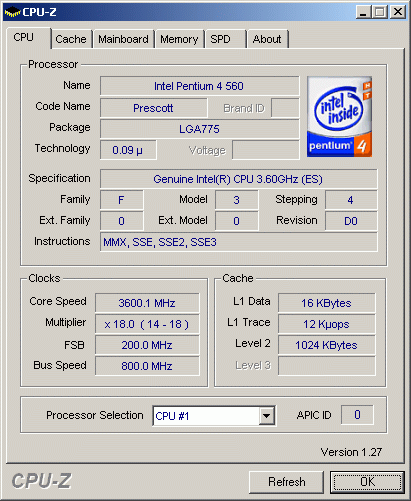Go to the SPD tab

pos(226,39)
